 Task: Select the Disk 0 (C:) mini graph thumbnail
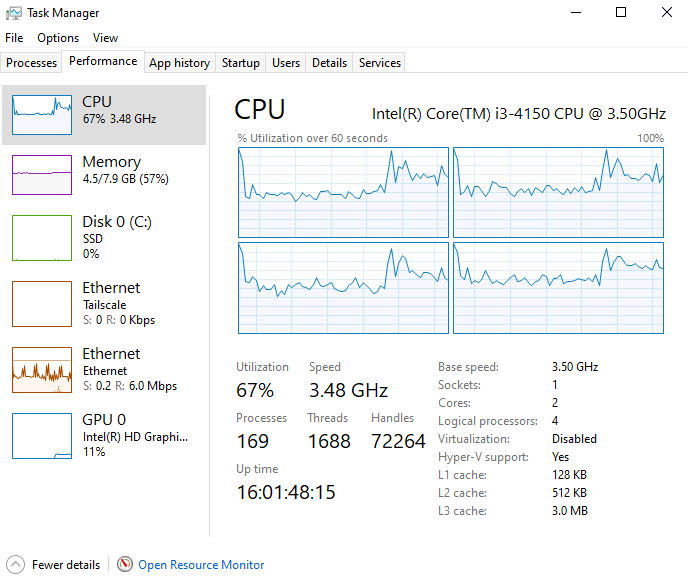tap(42, 238)
